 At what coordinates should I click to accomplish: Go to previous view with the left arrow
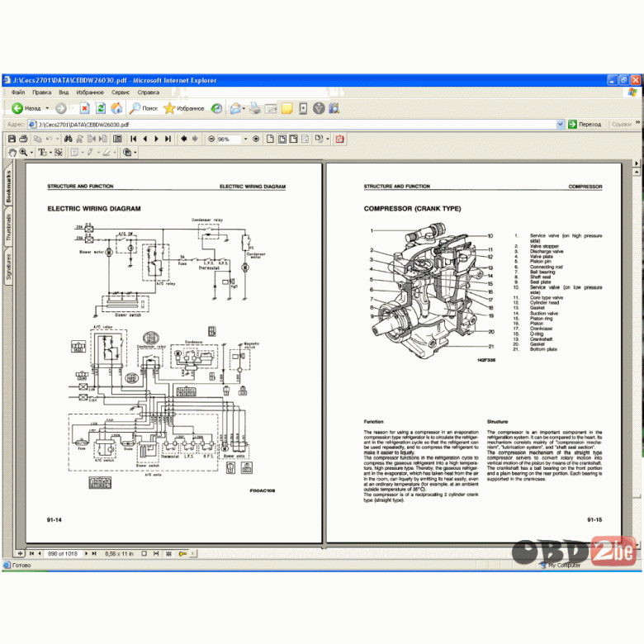pos(184,139)
